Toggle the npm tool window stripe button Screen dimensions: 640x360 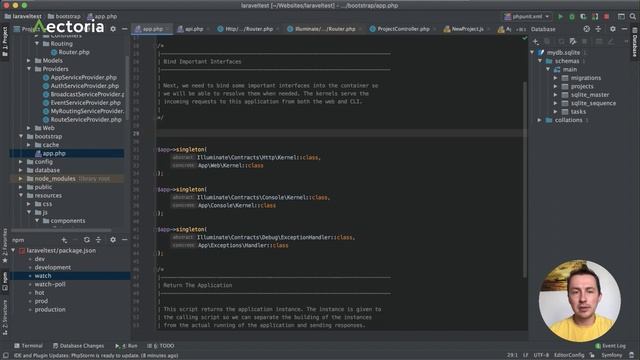(5, 282)
